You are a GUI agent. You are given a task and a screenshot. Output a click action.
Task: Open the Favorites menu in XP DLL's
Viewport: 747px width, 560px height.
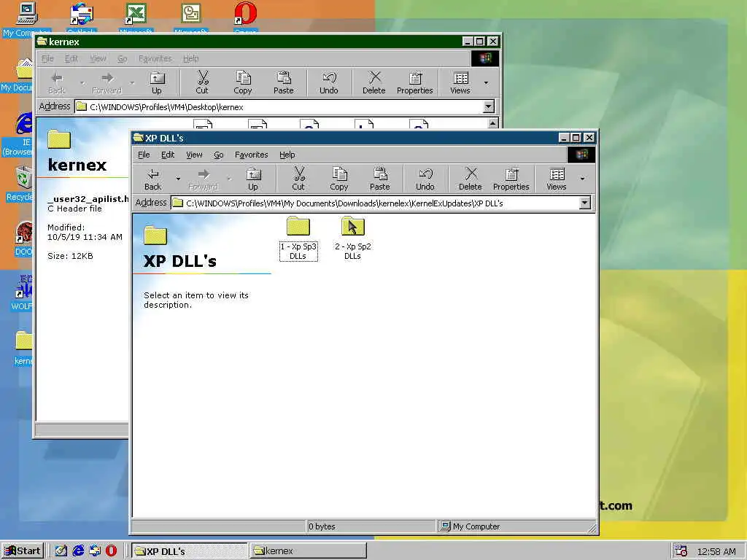coord(251,155)
